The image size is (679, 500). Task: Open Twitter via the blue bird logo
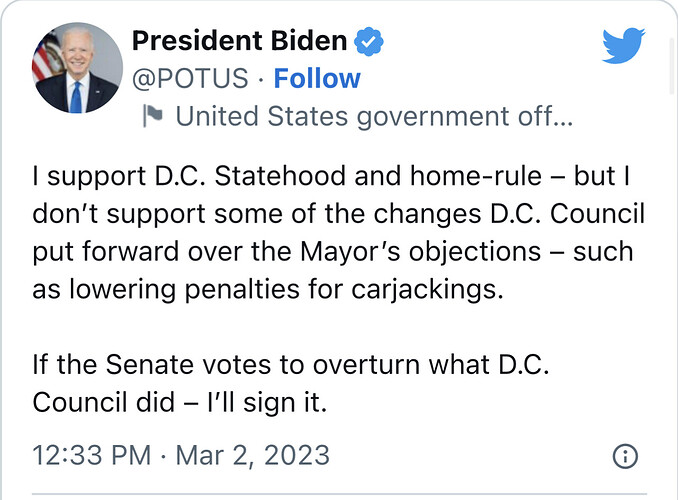tap(624, 45)
